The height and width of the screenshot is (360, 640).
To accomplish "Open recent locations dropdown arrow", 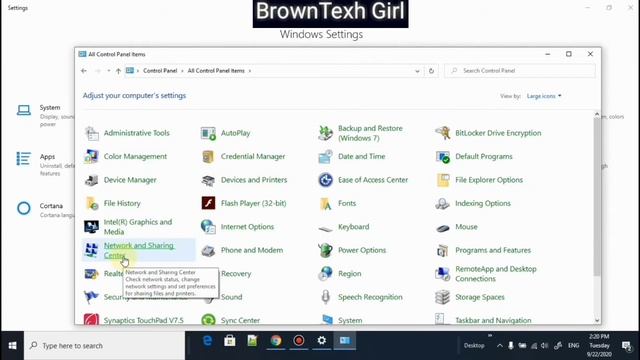I will pos(109,71).
